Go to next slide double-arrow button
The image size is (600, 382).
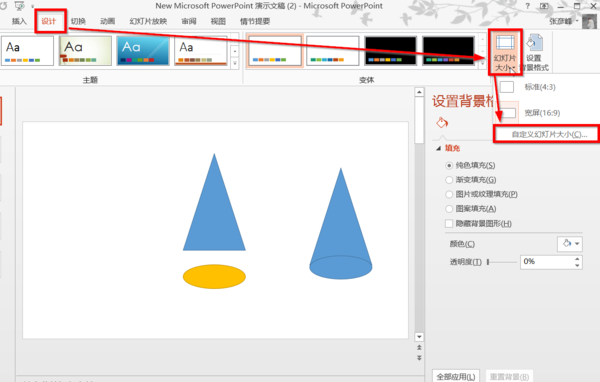coord(419,358)
